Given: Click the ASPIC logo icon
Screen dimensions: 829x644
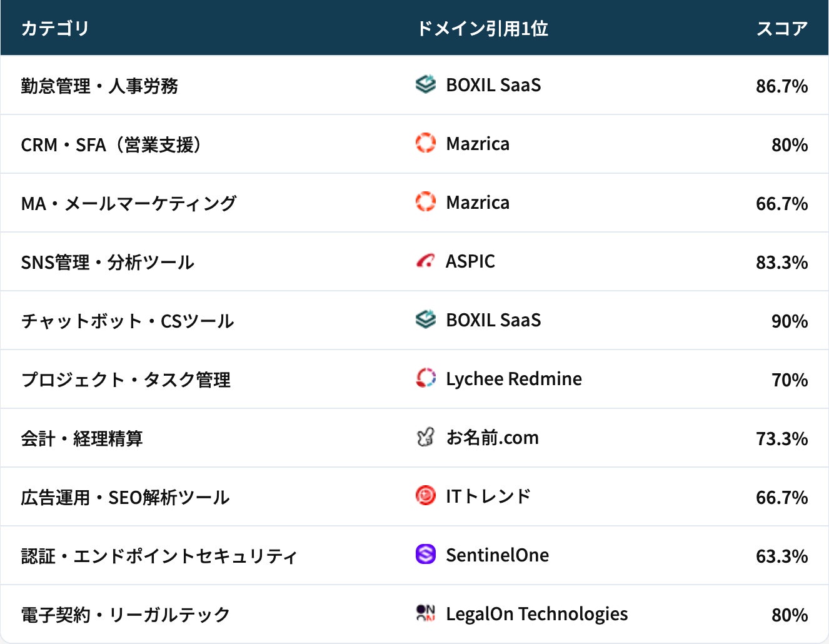Looking at the screenshot, I should [x=426, y=261].
